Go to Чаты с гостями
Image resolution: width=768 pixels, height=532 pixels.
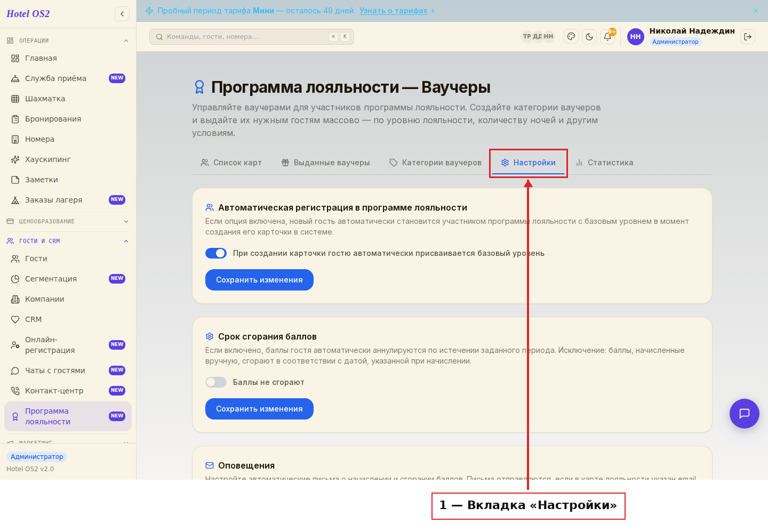point(68,370)
